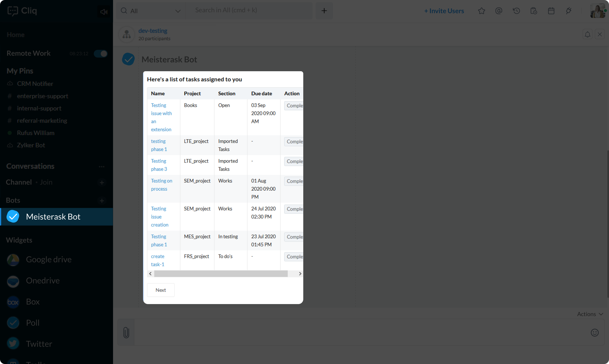Image resolution: width=609 pixels, height=364 pixels.
Task: Click the horizontal table scrollbar thumb
Action: pyautogui.click(x=221, y=274)
